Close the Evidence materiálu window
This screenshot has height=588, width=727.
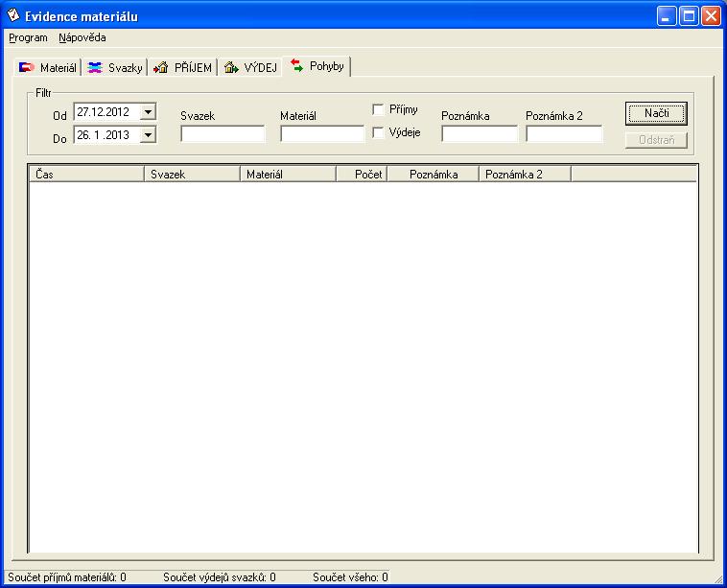711,16
